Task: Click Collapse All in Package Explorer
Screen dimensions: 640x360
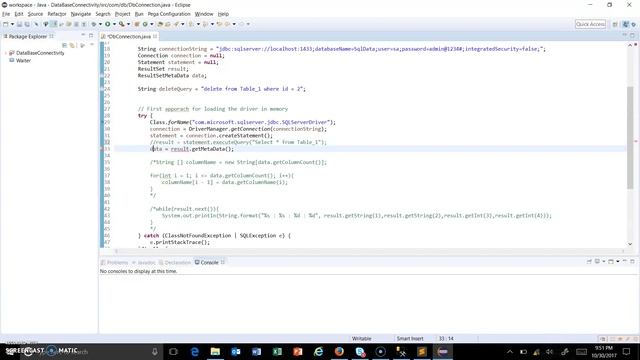Action: pyautogui.click(x=64, y=45)
